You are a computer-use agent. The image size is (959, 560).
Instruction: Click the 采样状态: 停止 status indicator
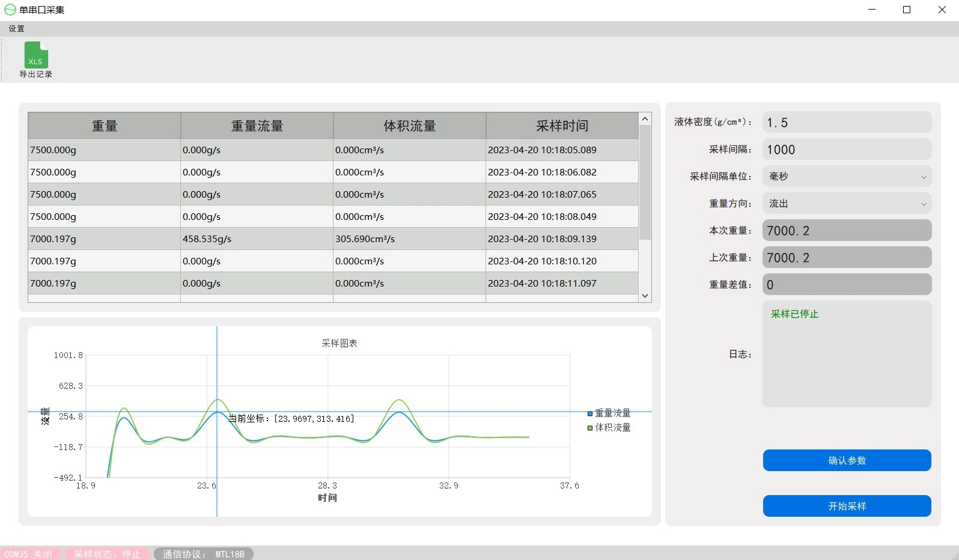(107, 554)
